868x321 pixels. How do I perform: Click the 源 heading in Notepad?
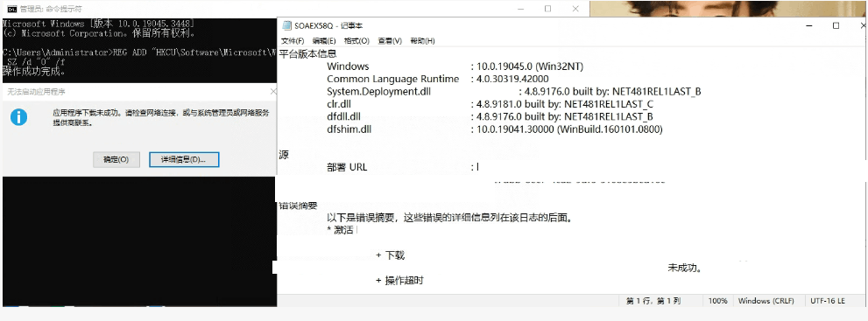284,155
